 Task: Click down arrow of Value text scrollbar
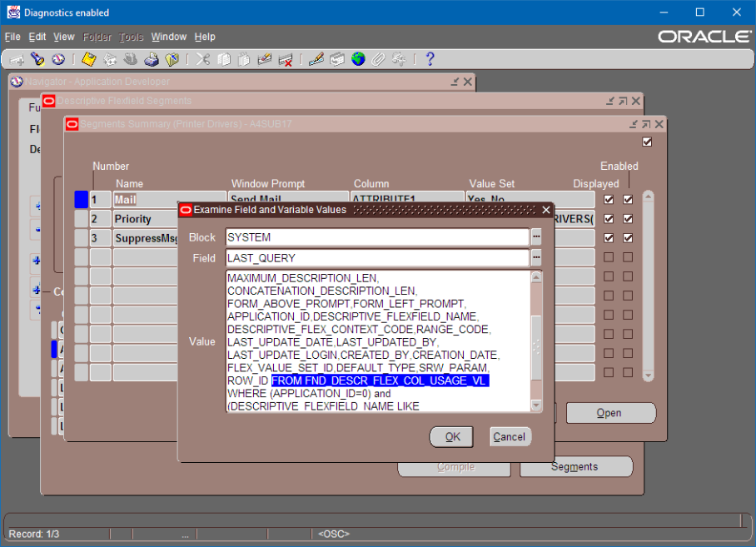536,405
